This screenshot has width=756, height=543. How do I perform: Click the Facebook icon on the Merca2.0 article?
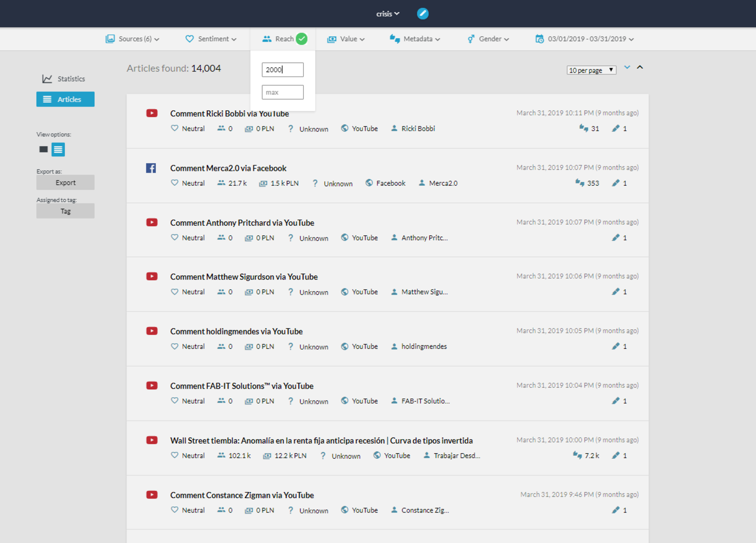[151, 168]
